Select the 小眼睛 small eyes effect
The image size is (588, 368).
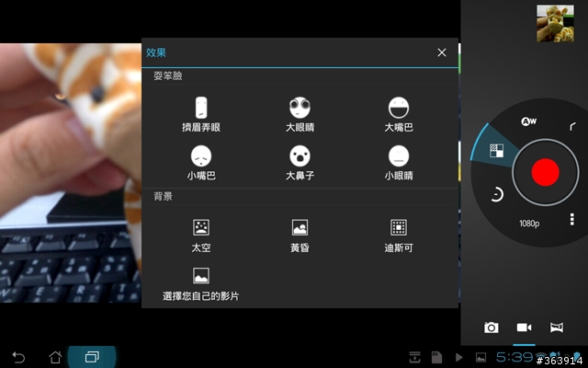(x=399, y=163)
